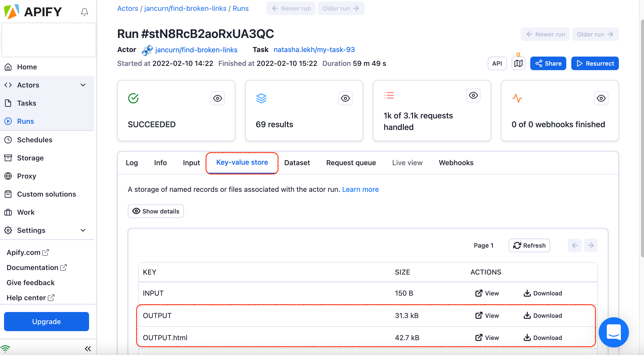
Task: Open the Learn more link
Action: [x=360, y=189]
